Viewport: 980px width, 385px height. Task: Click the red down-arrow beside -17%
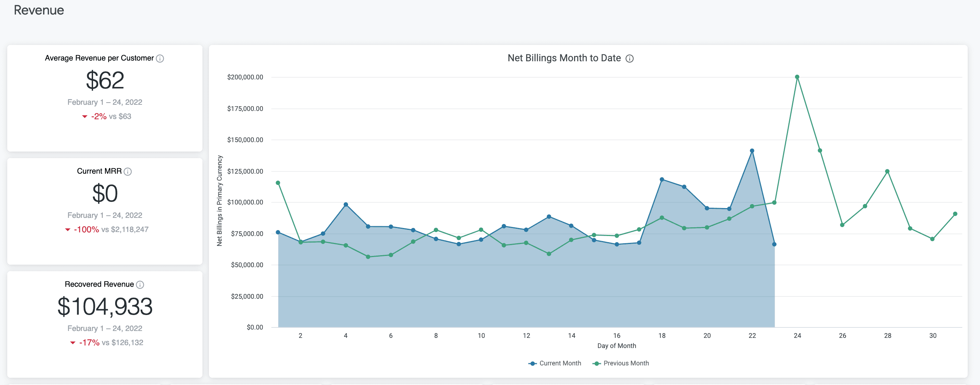tap(72, 342)
